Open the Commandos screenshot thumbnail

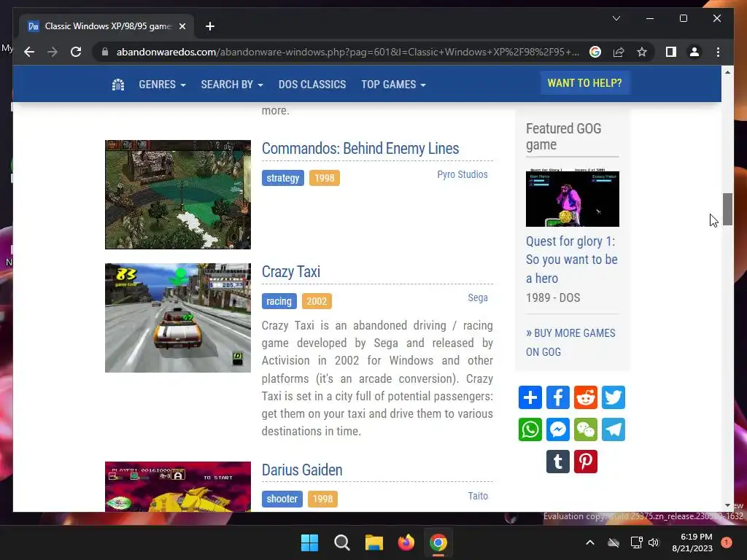coord(178,194)
